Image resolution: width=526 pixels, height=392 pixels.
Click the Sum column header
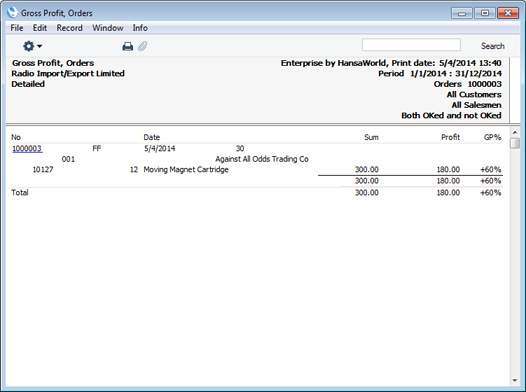click(x=371, y=137)
